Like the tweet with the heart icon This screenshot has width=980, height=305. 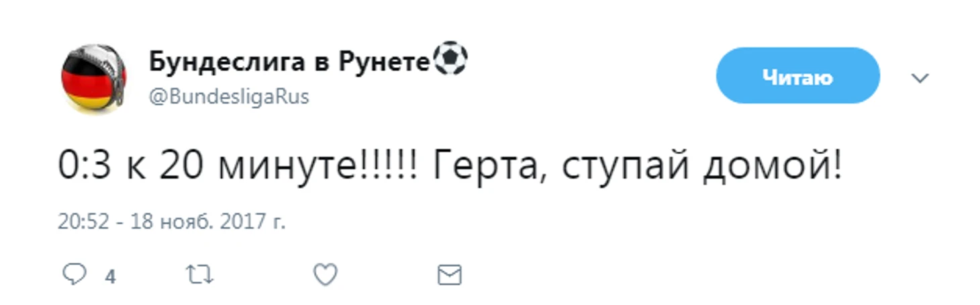pos(326,274)
